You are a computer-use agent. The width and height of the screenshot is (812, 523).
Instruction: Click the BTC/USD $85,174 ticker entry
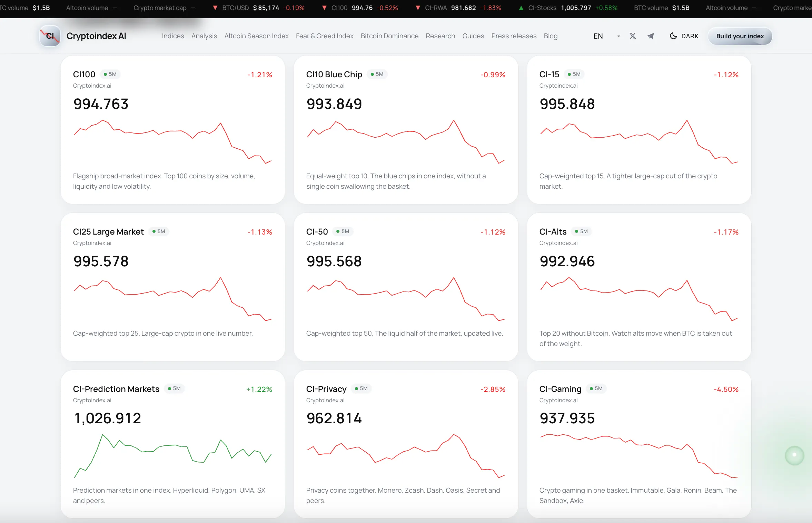[259, 8]
